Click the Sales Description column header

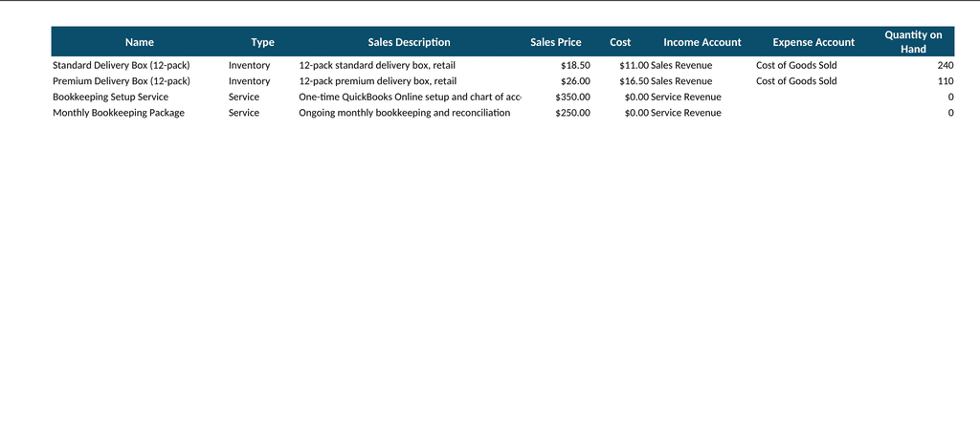pyautogui.click(x=409, y=42)
